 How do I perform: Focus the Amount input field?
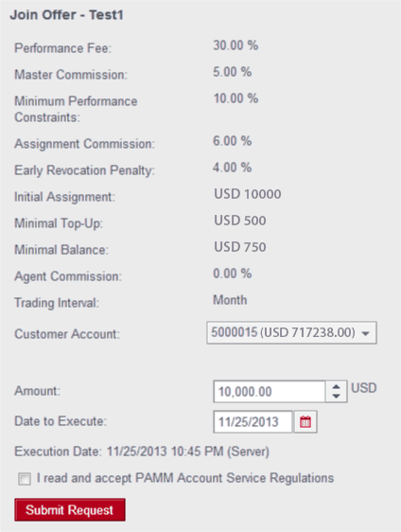270,392
